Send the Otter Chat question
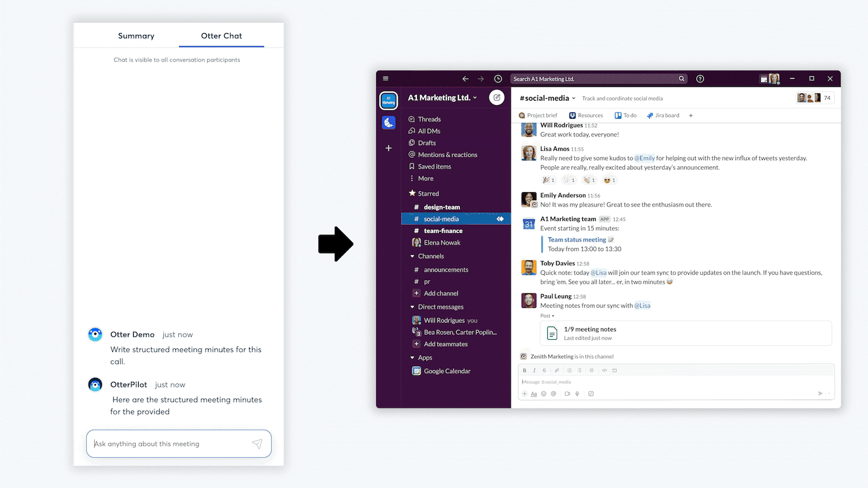The image size is (868, 488). 257,444
